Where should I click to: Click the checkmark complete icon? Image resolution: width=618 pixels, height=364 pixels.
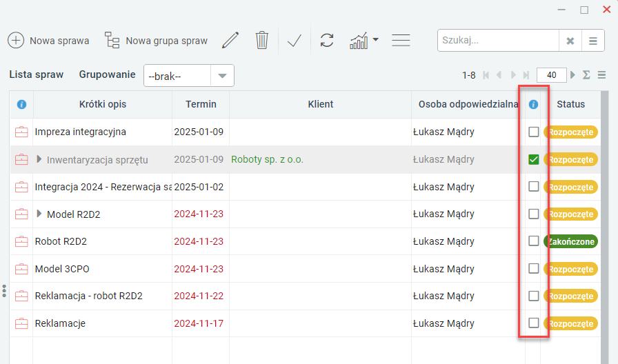coord(295,40)
